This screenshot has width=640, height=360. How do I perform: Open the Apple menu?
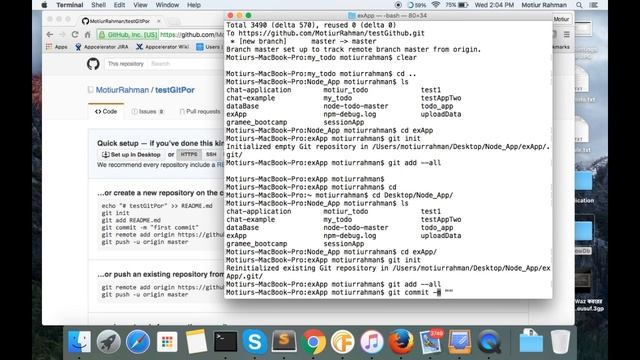tap(44, 5)
